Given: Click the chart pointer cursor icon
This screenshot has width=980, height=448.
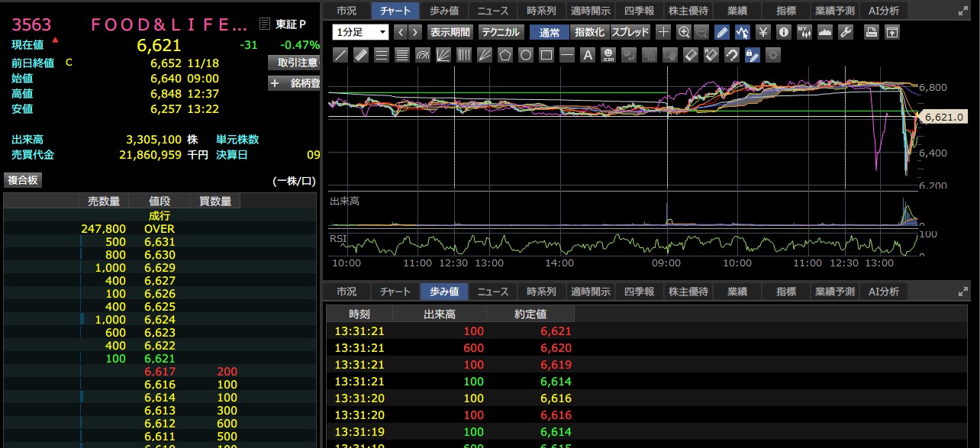Looking at the screenshot, I should (743, 32).
